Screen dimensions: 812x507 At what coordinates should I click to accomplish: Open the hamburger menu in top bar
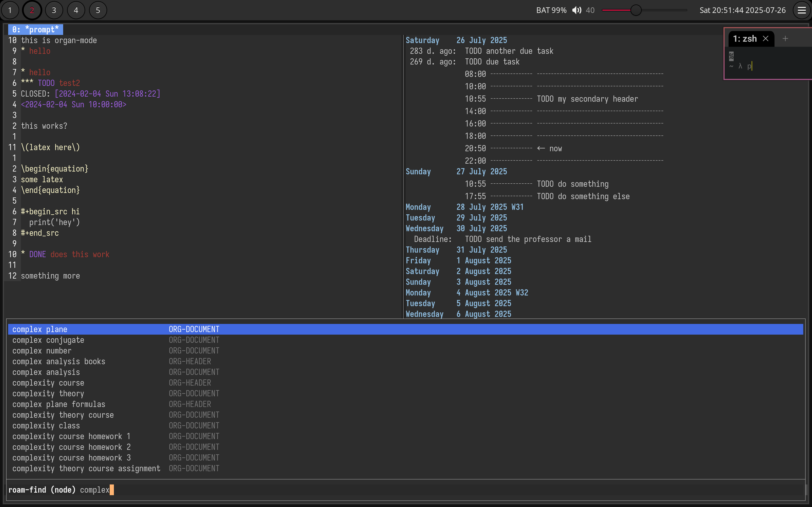pos(802,10)
